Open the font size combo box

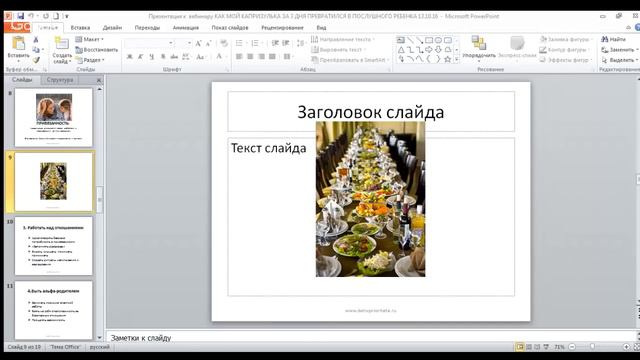184,43
